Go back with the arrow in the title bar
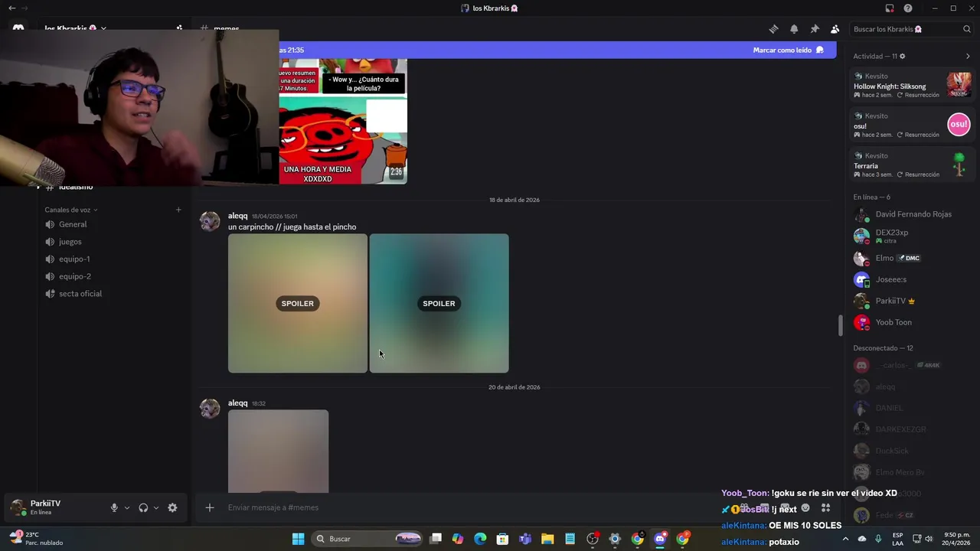 [11, 8]
